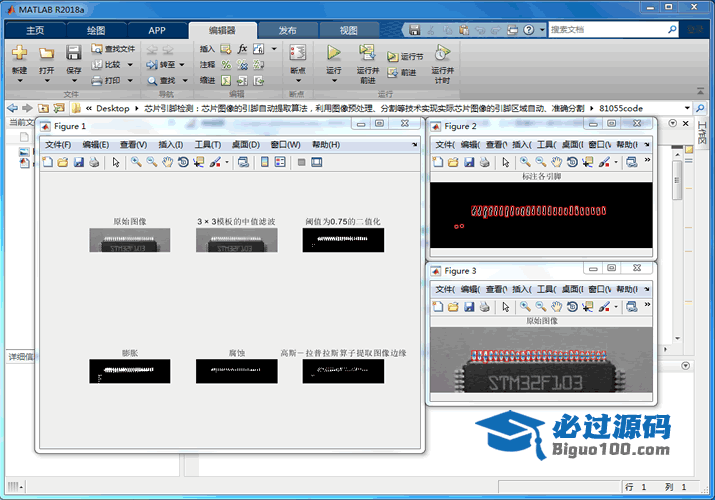Click the fx insert function icon
Image resolution: width=715 pixels, height=500 pixels.
pos(242,48)
